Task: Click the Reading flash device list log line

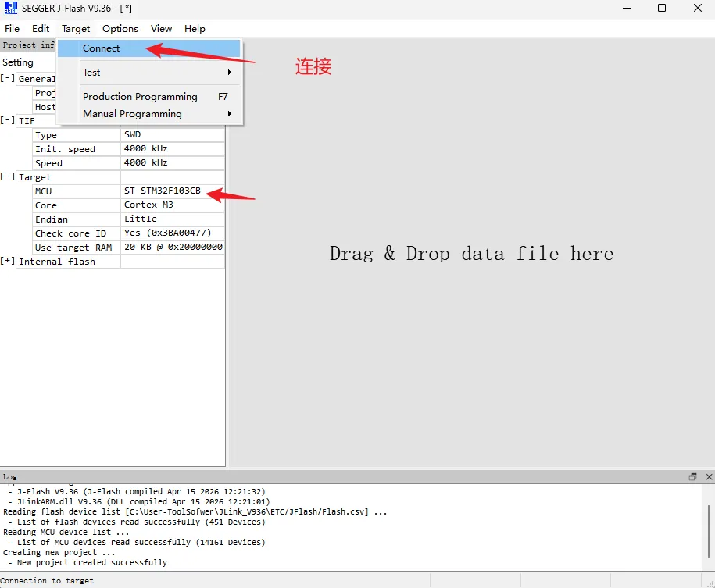Action: (195, 512)
